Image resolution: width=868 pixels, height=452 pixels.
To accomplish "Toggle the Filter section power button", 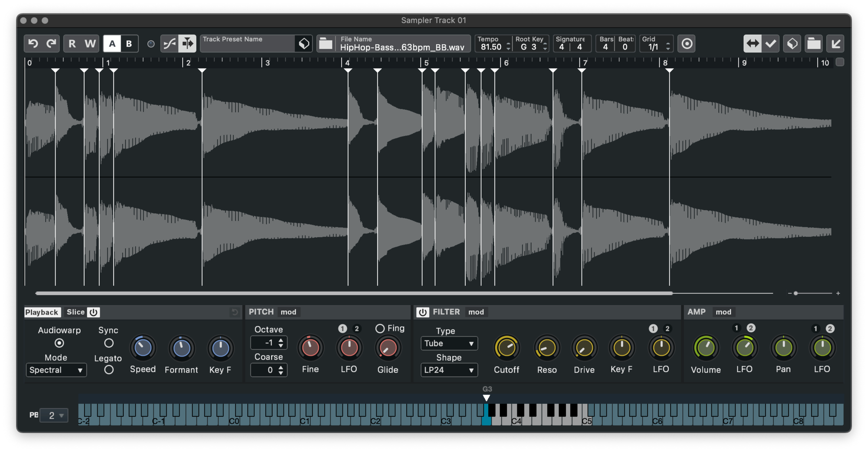I will coord(423,312).
